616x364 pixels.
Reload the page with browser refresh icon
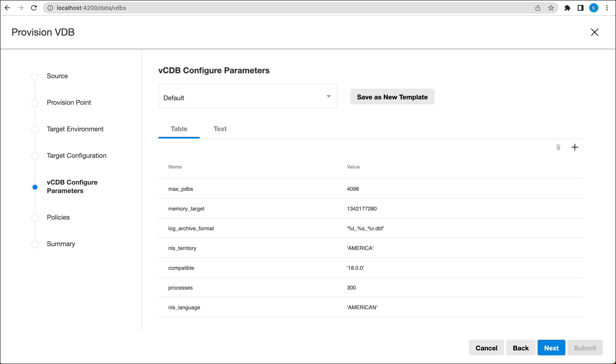click(x=34, y=8)
